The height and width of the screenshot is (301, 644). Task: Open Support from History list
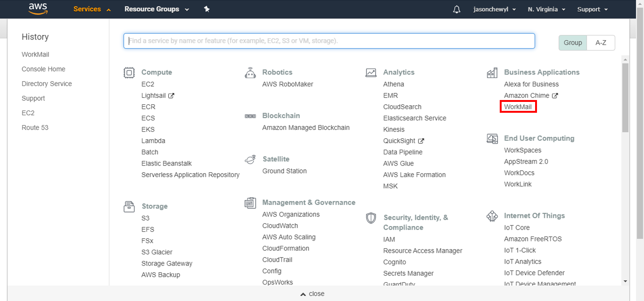point(33,99)
